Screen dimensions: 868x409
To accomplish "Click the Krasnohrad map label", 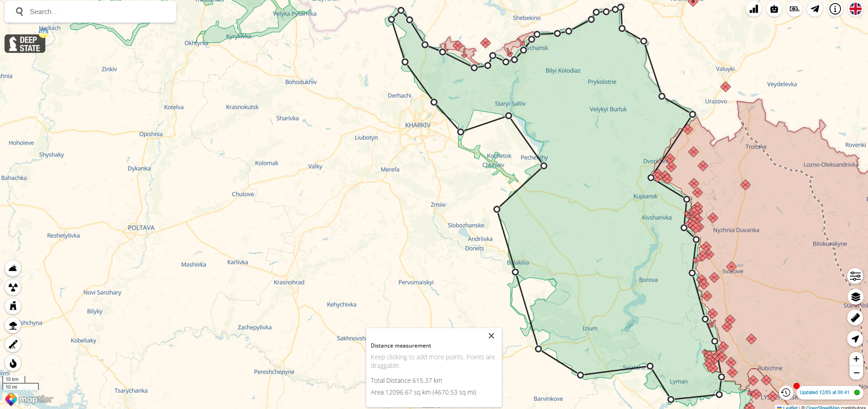I will pos(289,282).
